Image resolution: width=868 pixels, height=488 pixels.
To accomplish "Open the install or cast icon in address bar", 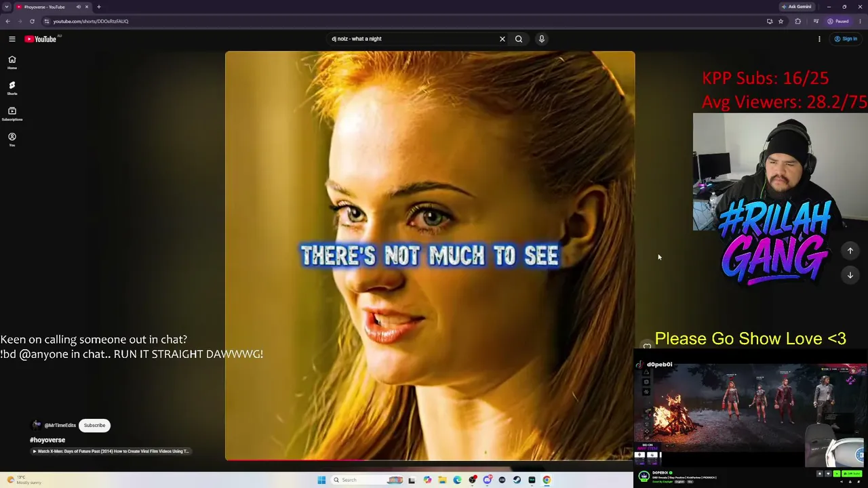I will [769, 21].
